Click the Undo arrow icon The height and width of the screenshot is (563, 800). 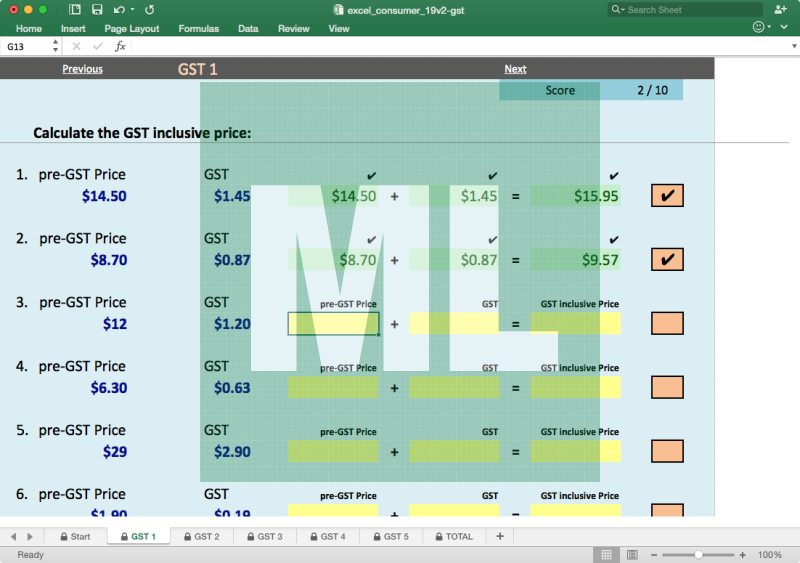pos(119,9)
